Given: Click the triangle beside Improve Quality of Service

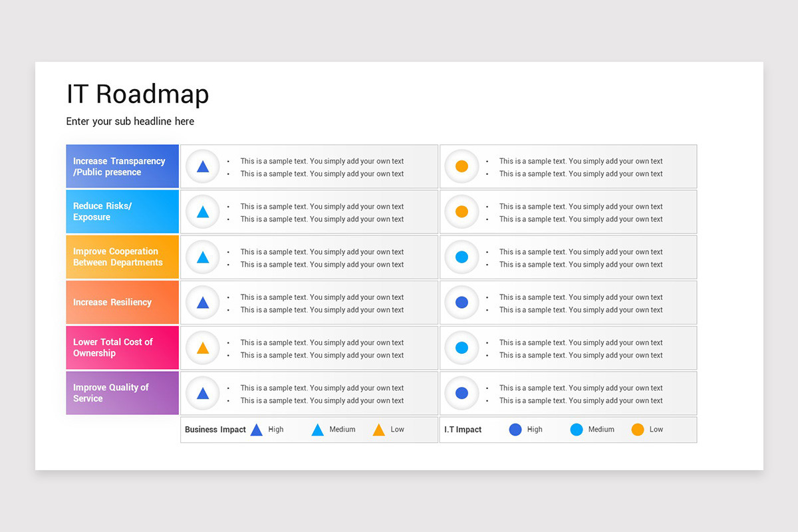Looking at the screenshot, I should [x=203, y=393].
